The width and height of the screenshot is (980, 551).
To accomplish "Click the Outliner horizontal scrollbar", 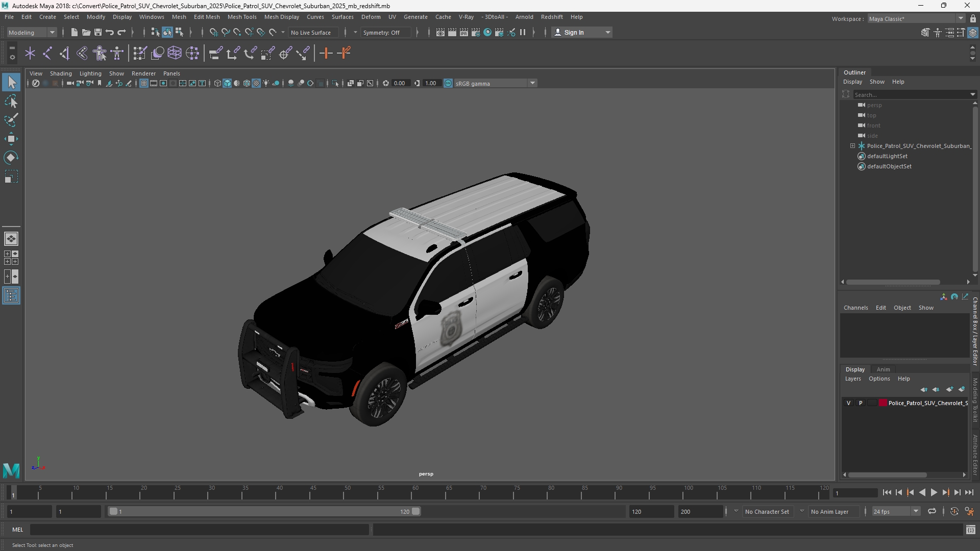I will tap(893, 282).
